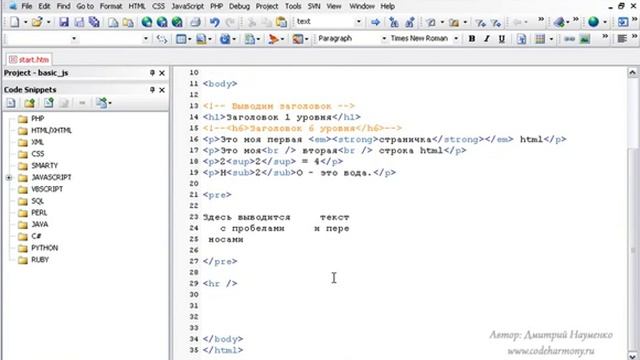The image size is (640, 360).
Task: Click the large globe icon at the toolbar's right
Action: 593,22
